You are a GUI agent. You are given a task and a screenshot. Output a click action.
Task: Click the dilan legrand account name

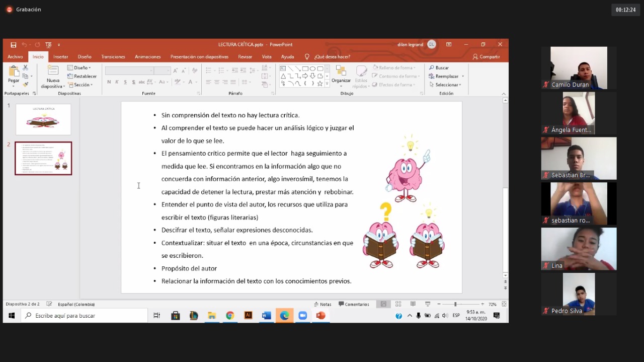coord(410,44)
